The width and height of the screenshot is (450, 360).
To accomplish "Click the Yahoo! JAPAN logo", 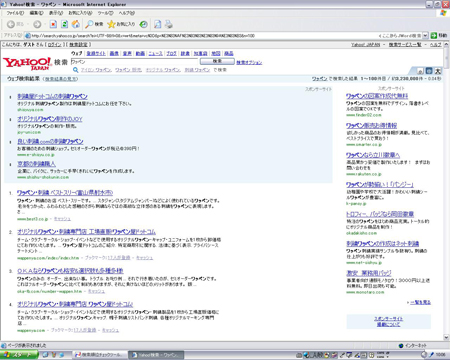I will click(27, 63).
